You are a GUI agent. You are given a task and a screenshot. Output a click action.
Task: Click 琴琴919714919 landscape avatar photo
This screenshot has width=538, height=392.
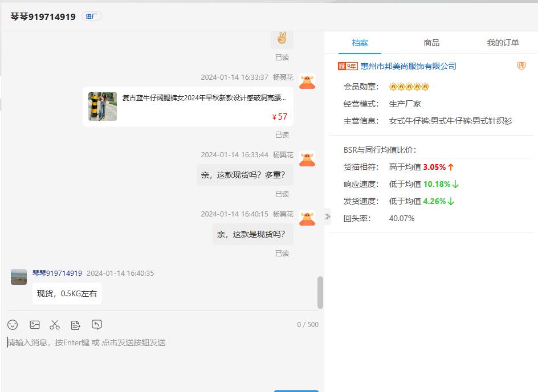[19, 277]
